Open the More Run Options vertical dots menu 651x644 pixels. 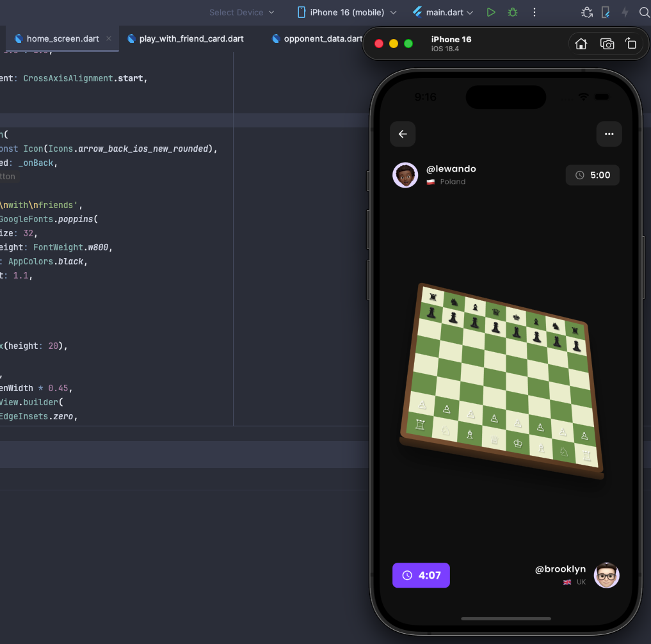pyautogui.click(x=534, y=12)
